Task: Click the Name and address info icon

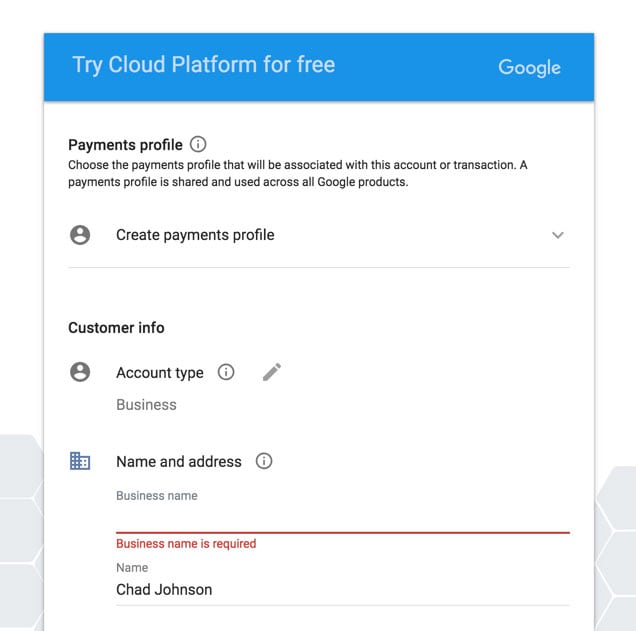Action: pyautogui.click(x=264, y=461)
